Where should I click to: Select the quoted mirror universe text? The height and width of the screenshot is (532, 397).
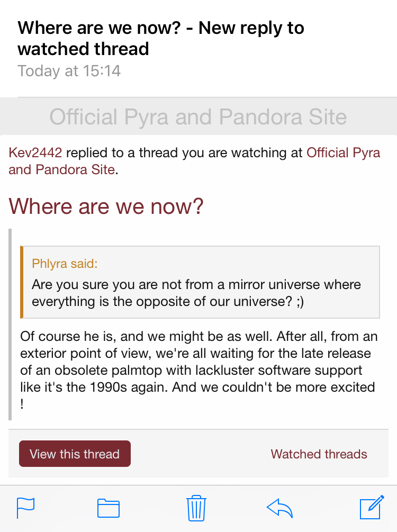pyautogui.click(x=196, y=293)
